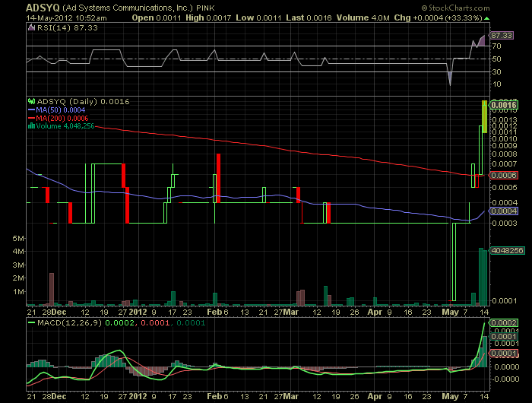This screenshot has width=532, height=403.
Task: Click the Feb label on price chart date axis
Action: click(215, 312)
